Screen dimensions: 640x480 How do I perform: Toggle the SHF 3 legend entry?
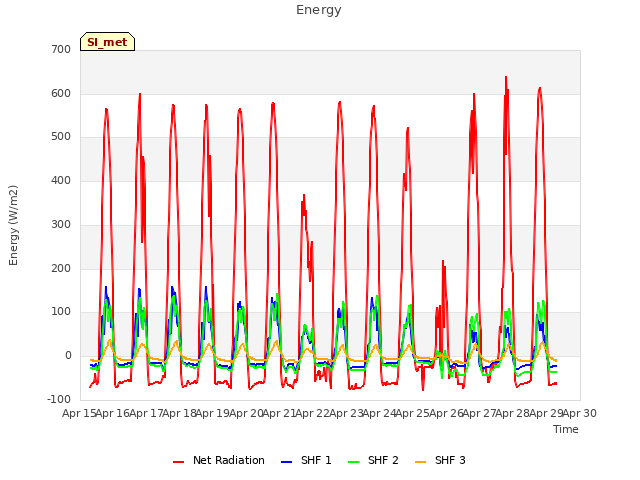tap(440, 460)
